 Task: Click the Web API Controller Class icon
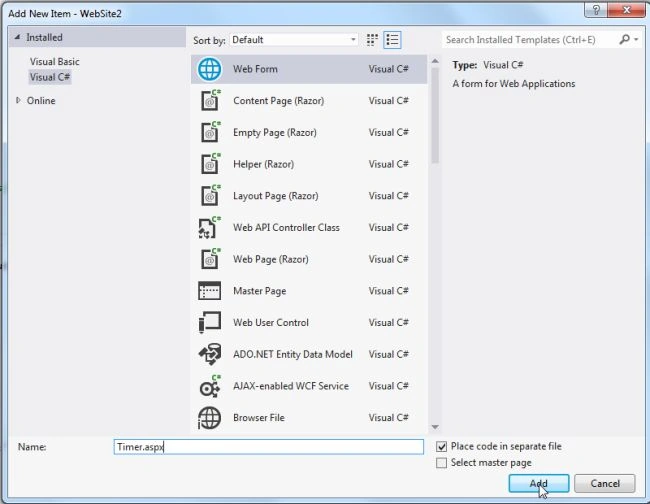coord(209,227)
